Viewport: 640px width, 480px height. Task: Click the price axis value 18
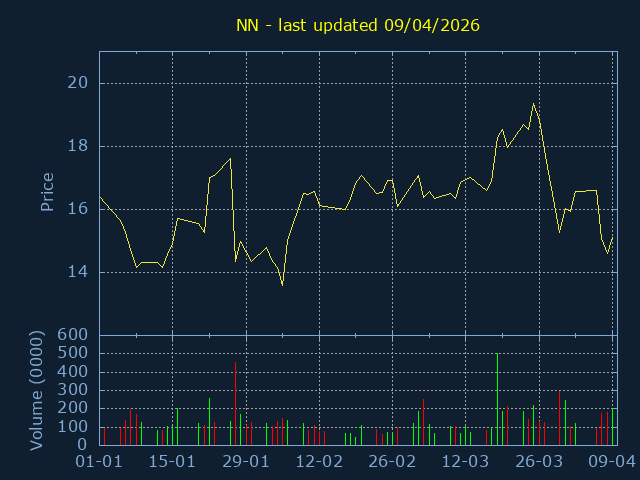click(x=78, y=146)
